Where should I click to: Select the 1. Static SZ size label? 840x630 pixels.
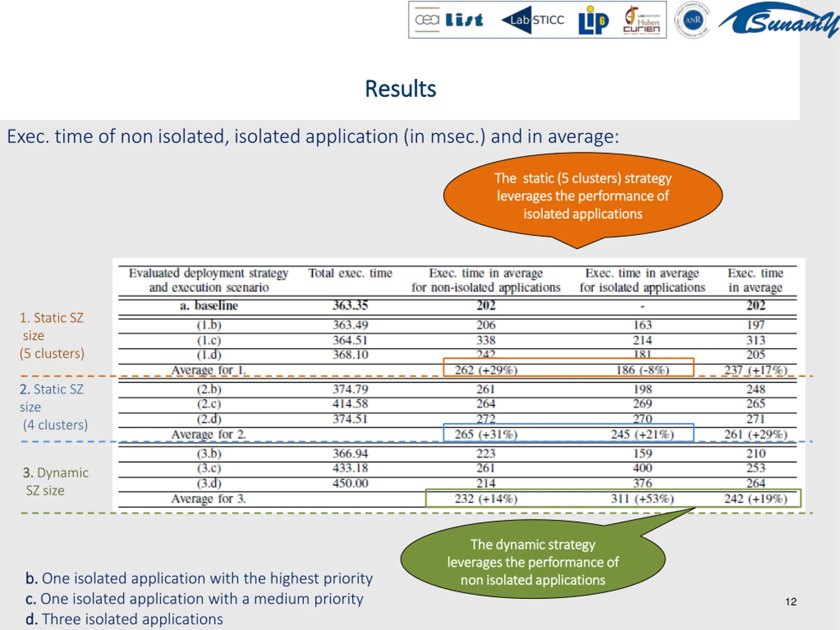[52, 336]
